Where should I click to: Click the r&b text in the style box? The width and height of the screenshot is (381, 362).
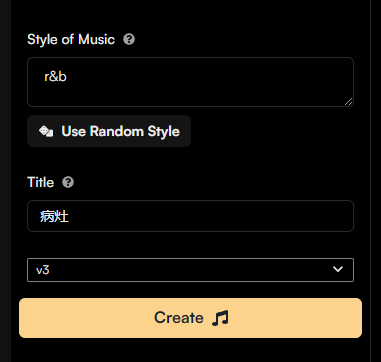55,77
